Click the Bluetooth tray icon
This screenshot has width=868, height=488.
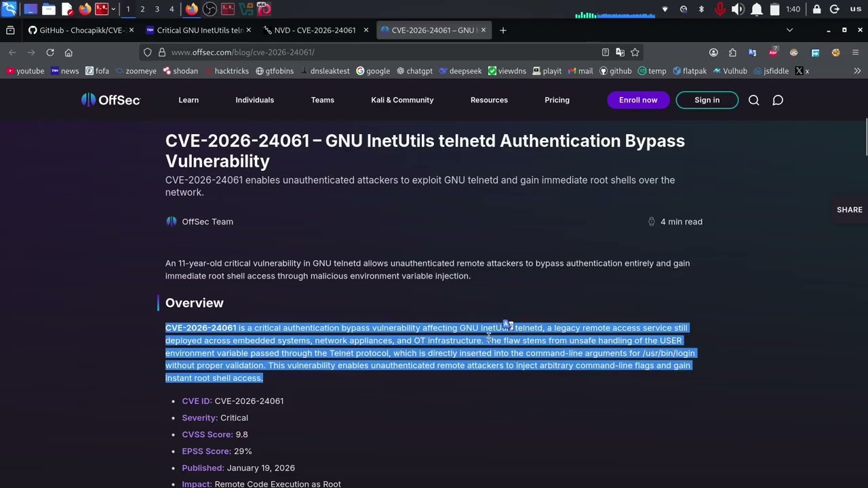pos(701,9)
